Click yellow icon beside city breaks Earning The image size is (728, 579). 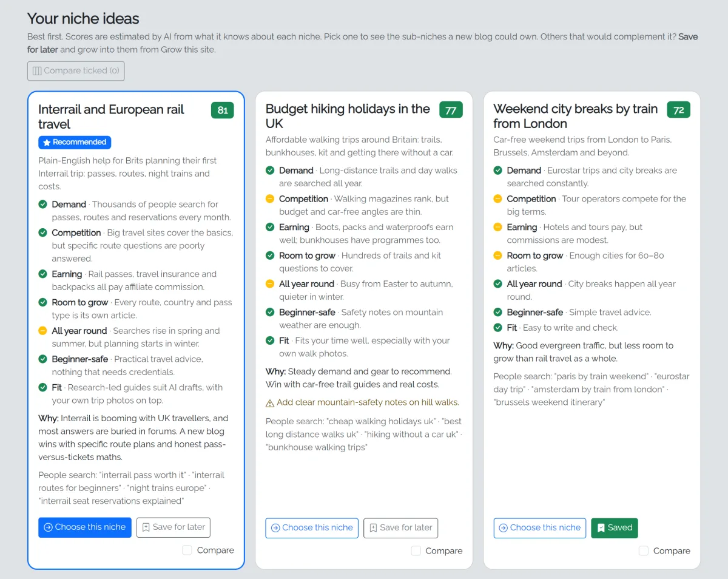498,227
